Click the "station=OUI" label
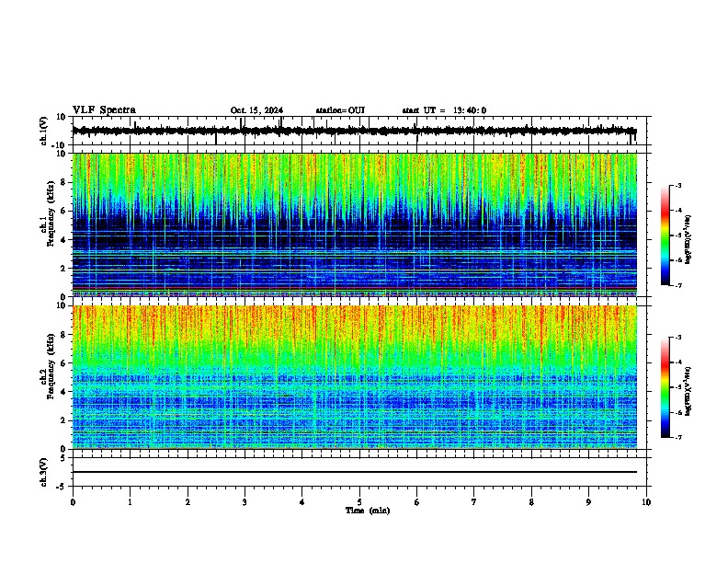Viewport: 728px width, 563px height. pos(340,110)
